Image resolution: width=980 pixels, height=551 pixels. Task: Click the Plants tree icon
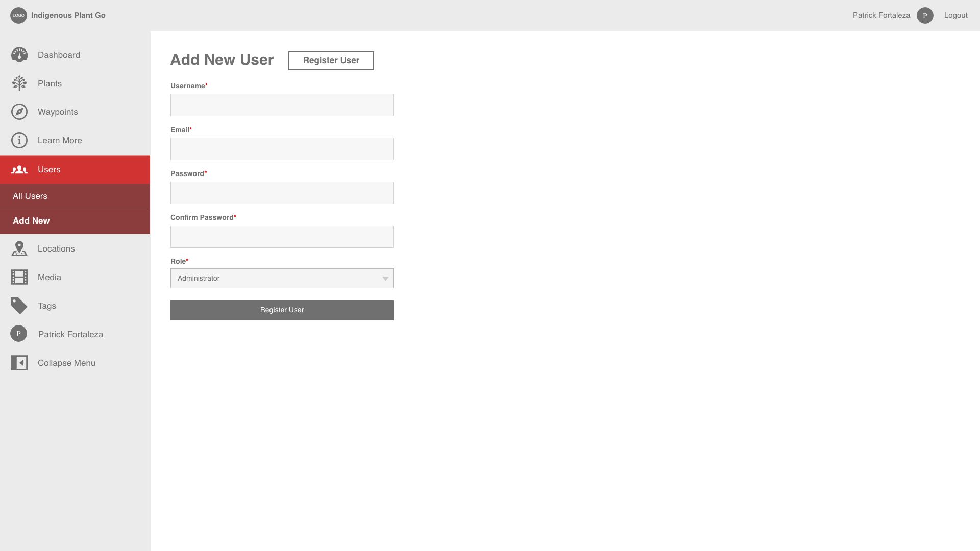coord(19,83)
